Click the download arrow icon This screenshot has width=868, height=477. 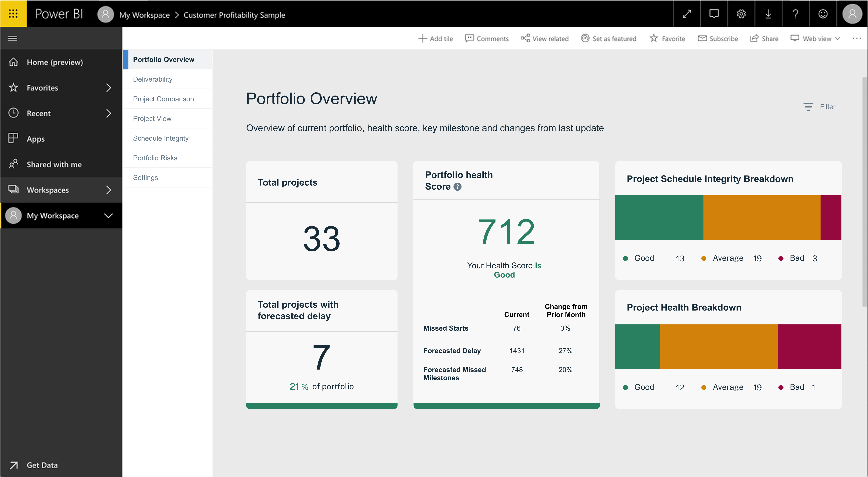point(768,14)
